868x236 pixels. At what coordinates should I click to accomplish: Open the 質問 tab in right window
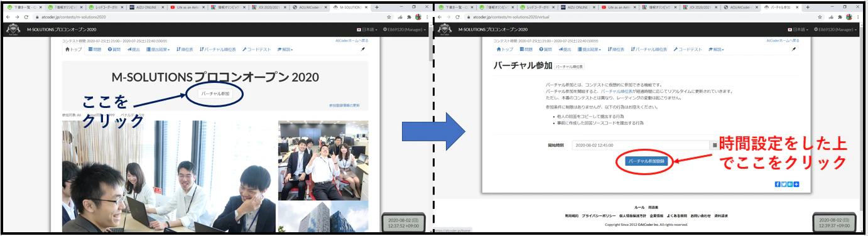click(x=546, y=49)
